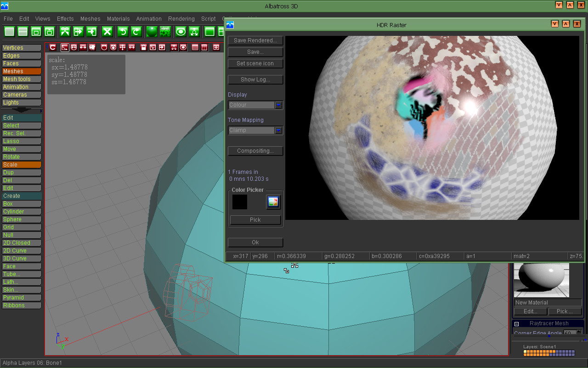Open the Effects menu

pyautogui.click(x=65, y=19)
